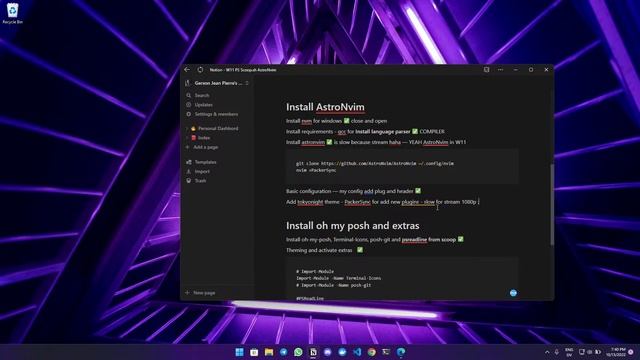Open Visual Studio Code from taskbar

click(x=357, y=352)
